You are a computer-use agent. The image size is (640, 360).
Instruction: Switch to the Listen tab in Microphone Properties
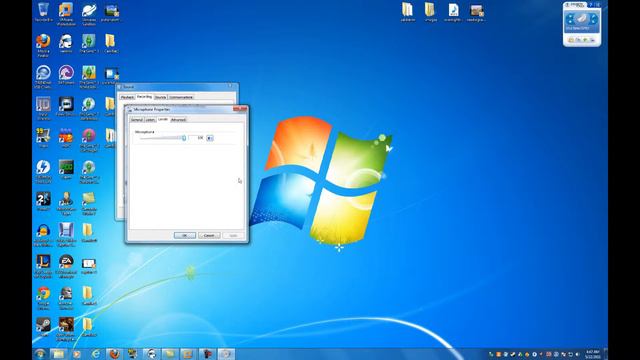pyautogui.click(x=150, y=120)
